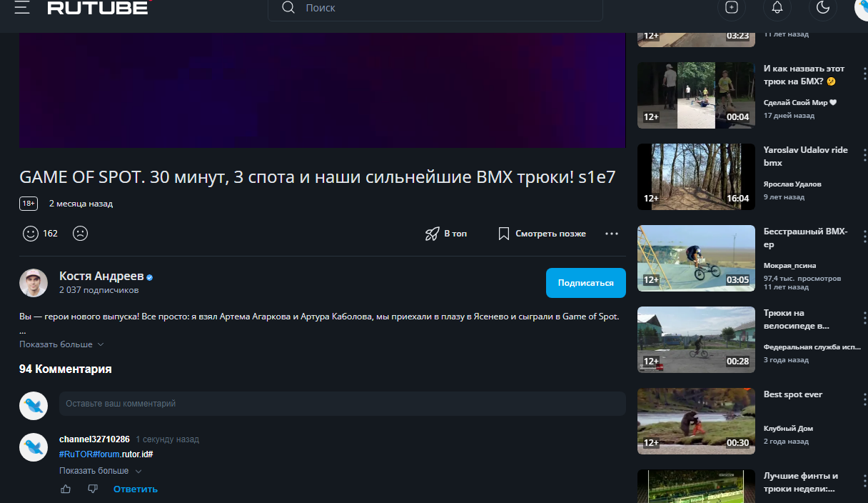Thumbs up the channel32710286 comment

pos(66,489)
